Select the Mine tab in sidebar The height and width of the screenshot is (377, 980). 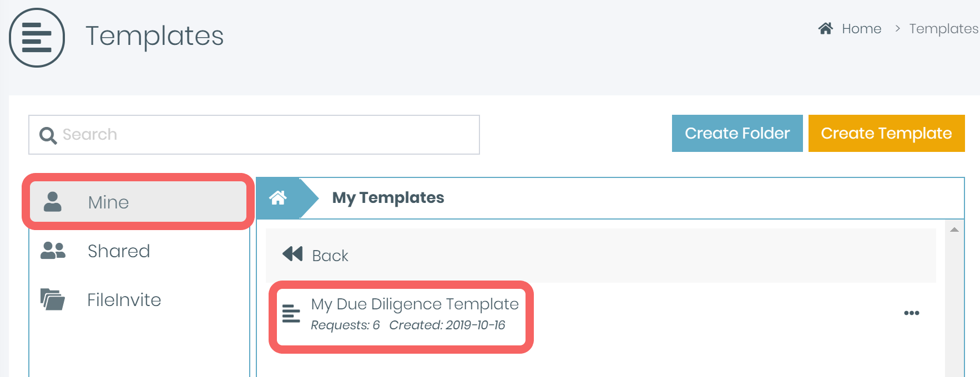click(108, 202)
